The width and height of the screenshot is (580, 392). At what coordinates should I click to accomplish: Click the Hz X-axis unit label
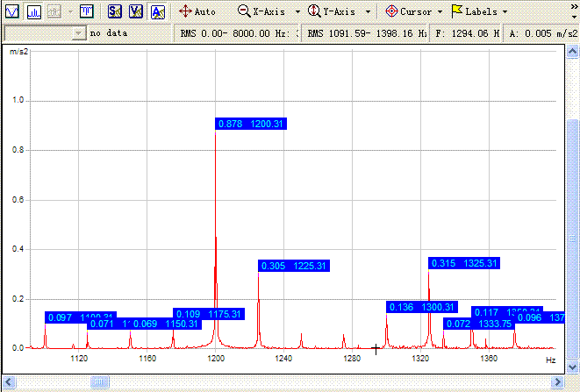click(551, 360)
